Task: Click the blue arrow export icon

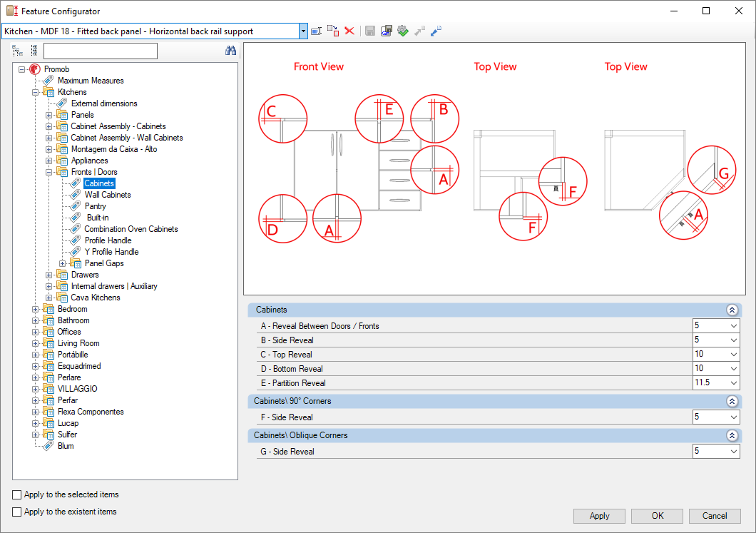Action: tap(436, 31)
